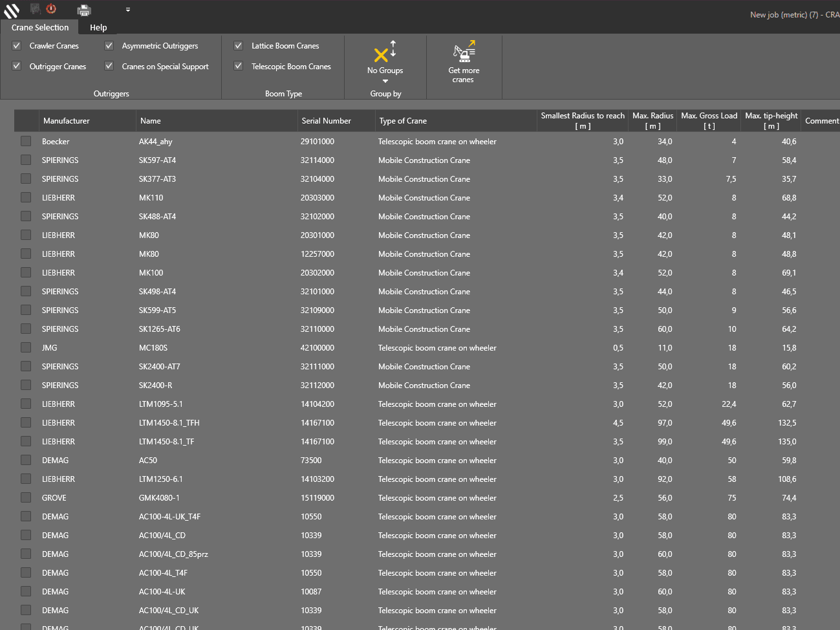Image resolution: width=840 pixels, height=630 pixels.
Task: Click the No Groups sorting icon
Action: click(385, 52)
